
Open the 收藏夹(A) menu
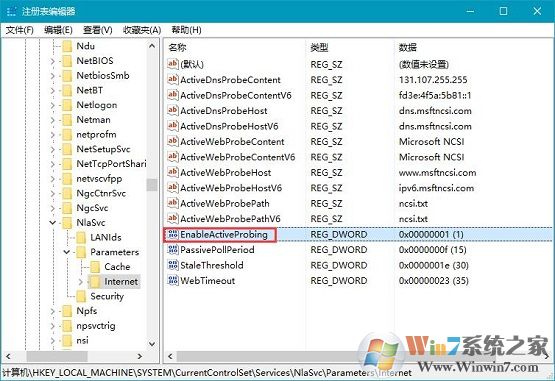(x=142, y=30)
